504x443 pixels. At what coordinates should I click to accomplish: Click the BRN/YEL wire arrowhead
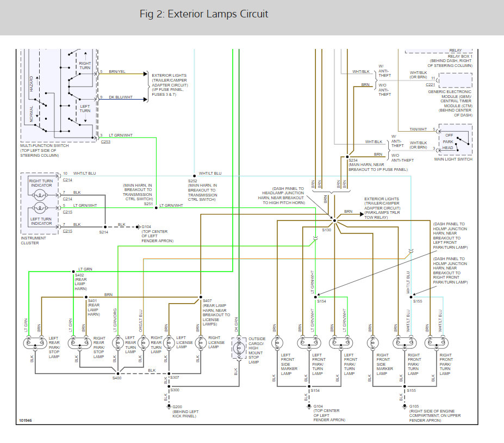click(x=145, y=74)
